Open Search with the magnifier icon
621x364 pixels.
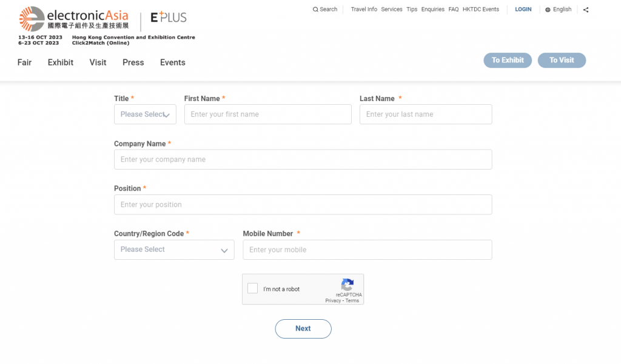[x=315, y=10]
